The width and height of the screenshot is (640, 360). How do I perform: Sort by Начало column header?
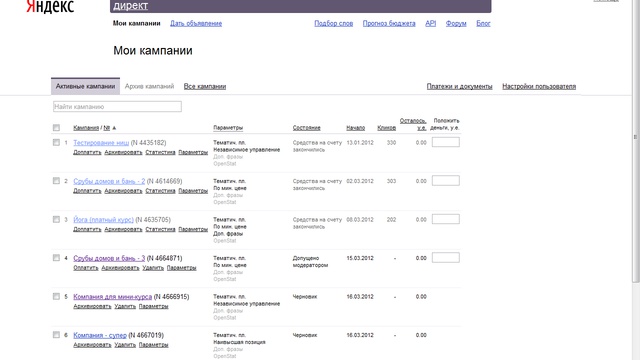[356, 128]
